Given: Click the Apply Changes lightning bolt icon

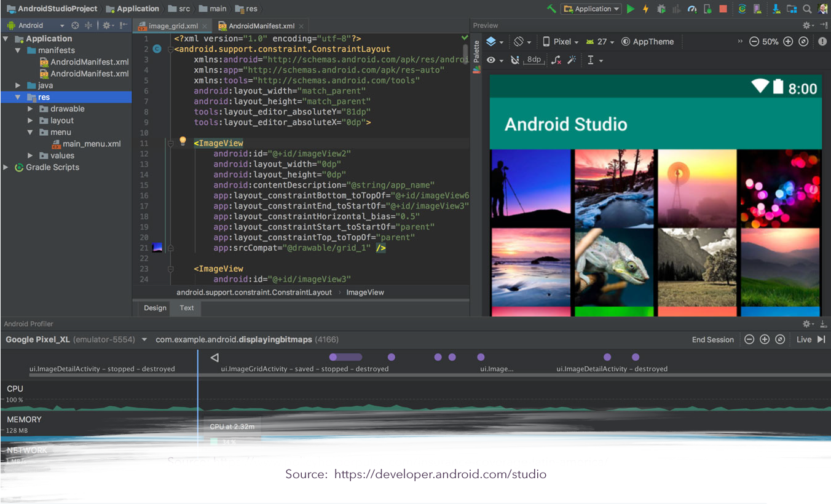Looking at the screenshot, I should (x=645, y=9).
